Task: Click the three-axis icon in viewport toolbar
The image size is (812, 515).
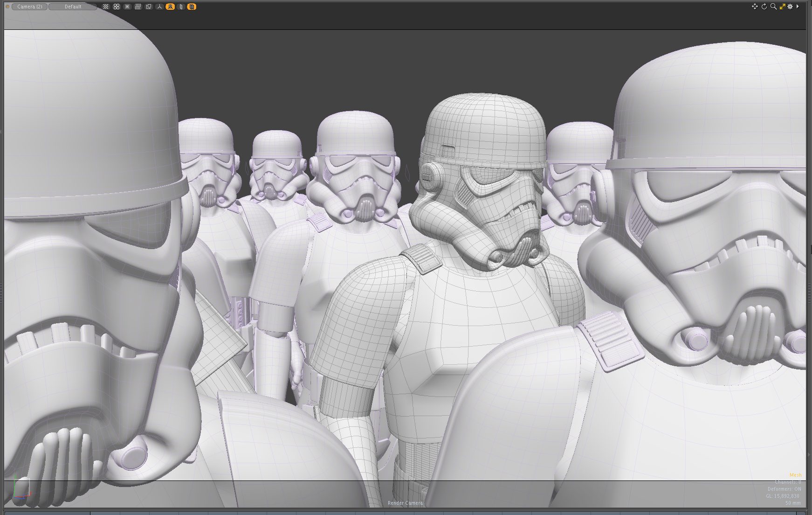Action: click(x=159, y=7)
